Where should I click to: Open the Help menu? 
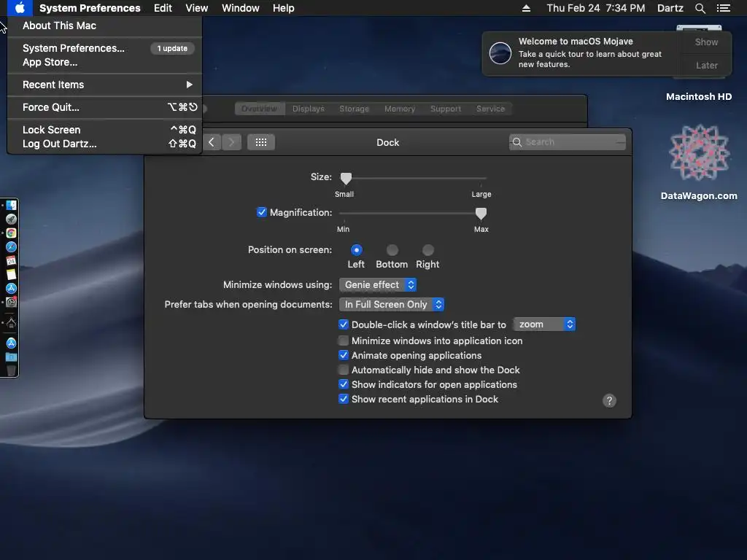coord(283,8)
